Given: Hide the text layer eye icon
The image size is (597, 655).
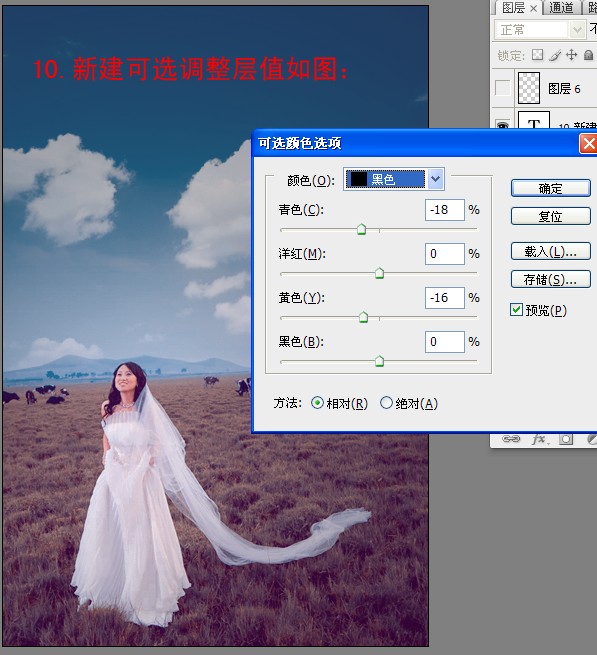Looking at the screenshot, I should click(502, 125).
